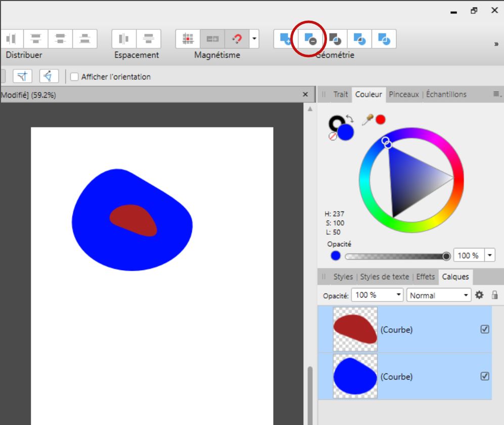Open the Effets tab

pyautogui.click(x=425, y=277)
